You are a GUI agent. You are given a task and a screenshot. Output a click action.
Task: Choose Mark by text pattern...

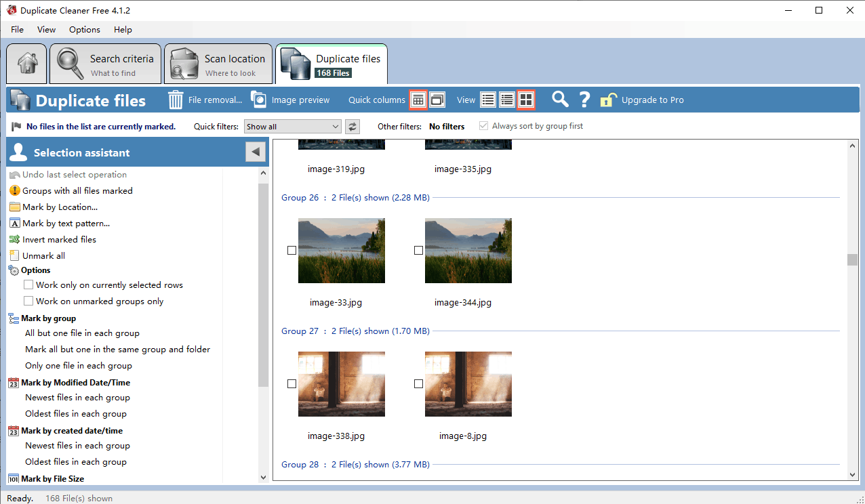[60, 224]
